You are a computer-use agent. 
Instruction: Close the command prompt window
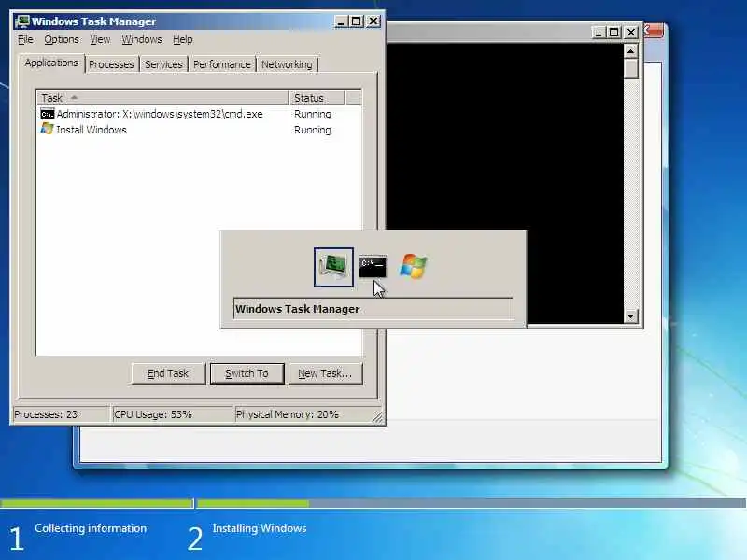(x=631, y=33)
